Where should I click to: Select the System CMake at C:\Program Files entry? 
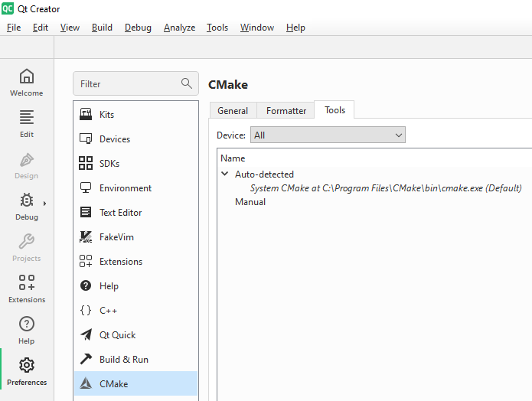point(386,188)
